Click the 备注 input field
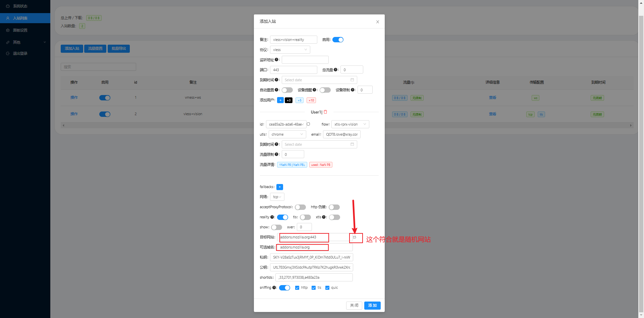This screenshot has height=318, width=644. coord(293,40)
